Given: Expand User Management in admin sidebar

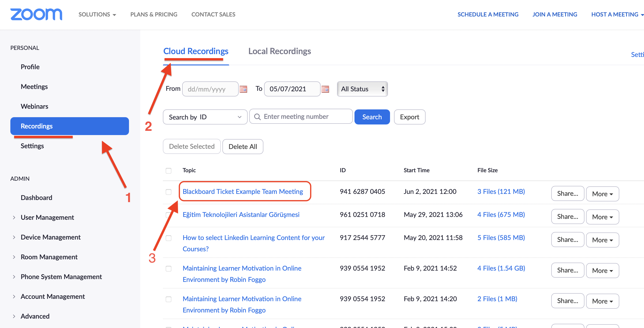Looking at the screenshot, I should (x=14, y=217).
